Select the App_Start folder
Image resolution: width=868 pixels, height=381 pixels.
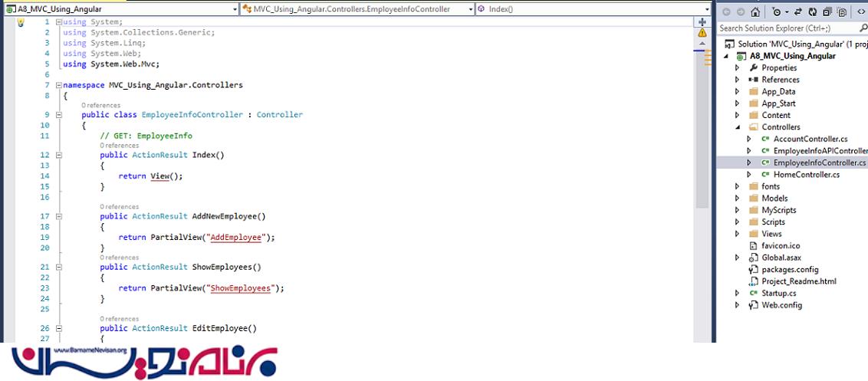(779, 103)
